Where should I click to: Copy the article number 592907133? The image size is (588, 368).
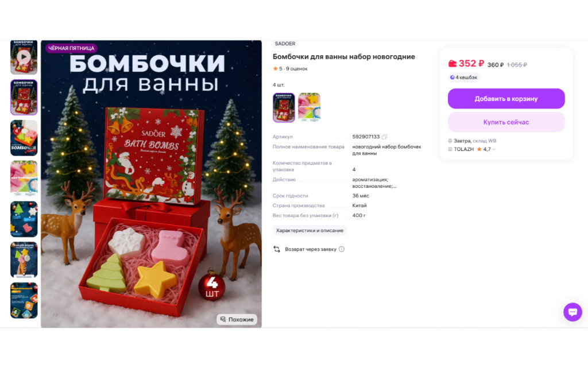tap(384, 137)
